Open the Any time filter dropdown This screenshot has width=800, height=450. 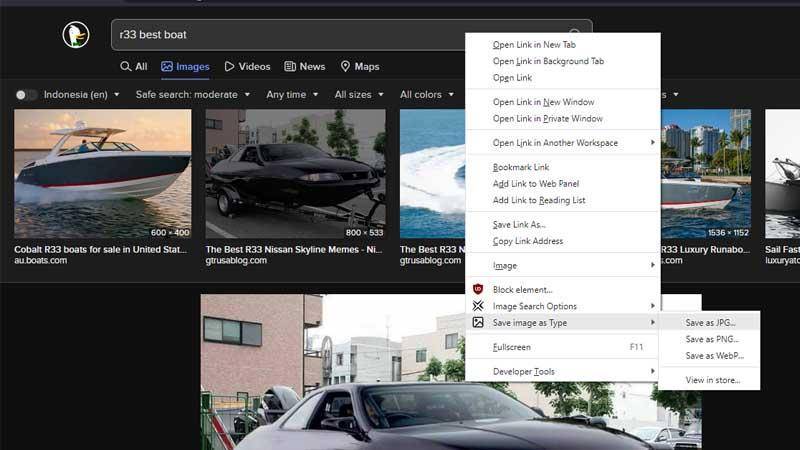pos(292,95)
